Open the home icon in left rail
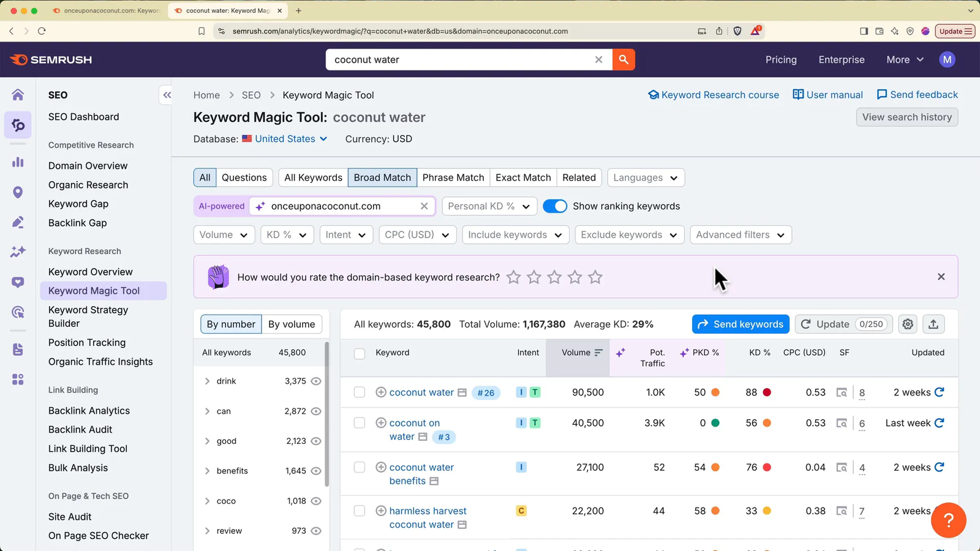The height and width of the screenshot is (551, 980). click(x=18, y=94)
